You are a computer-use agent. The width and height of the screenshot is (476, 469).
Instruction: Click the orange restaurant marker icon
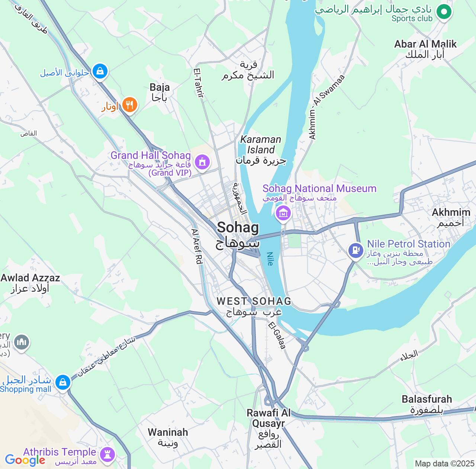[129, 105]
